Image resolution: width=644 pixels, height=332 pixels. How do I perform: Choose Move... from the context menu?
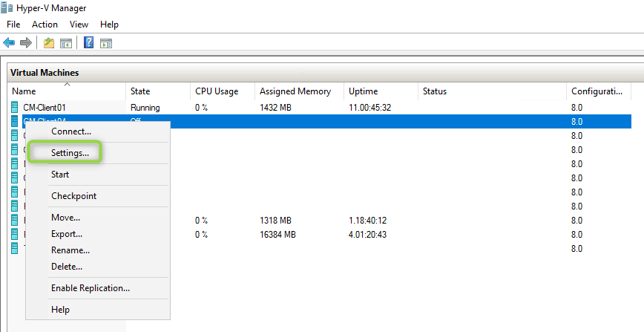(x=98, y=217)
